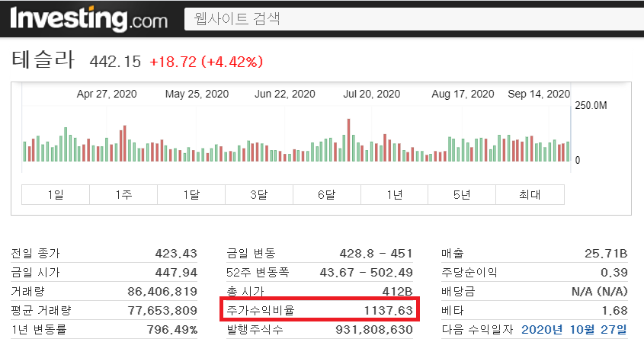Click the 발행주식수 label
Image resolution: width=644 pixels, height=355 pixels.
point(255,330)
